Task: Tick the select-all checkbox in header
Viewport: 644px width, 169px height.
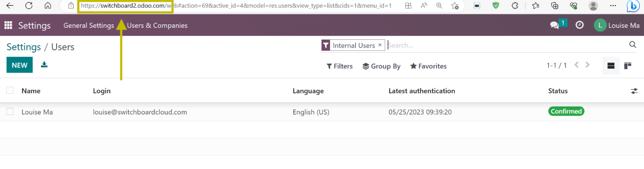Action: coord(10,90)
